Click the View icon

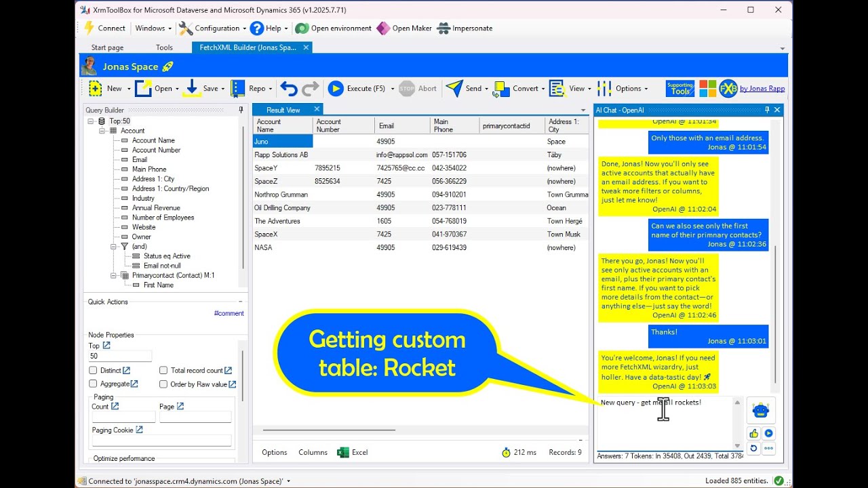(557, 89)
